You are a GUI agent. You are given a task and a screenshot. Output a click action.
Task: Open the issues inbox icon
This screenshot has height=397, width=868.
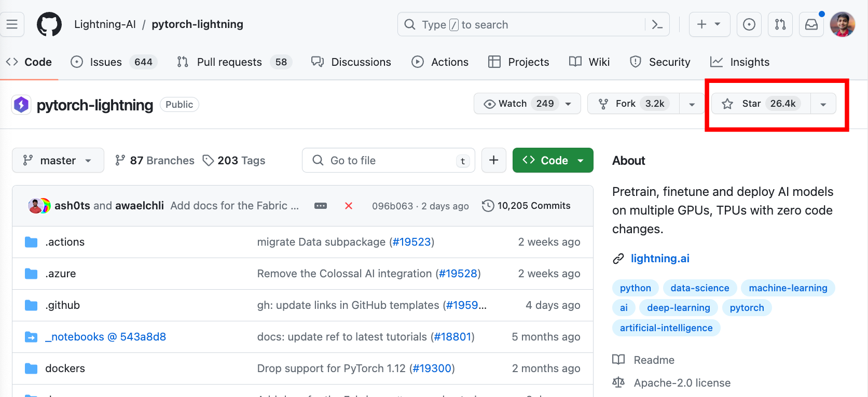[749, 24]
